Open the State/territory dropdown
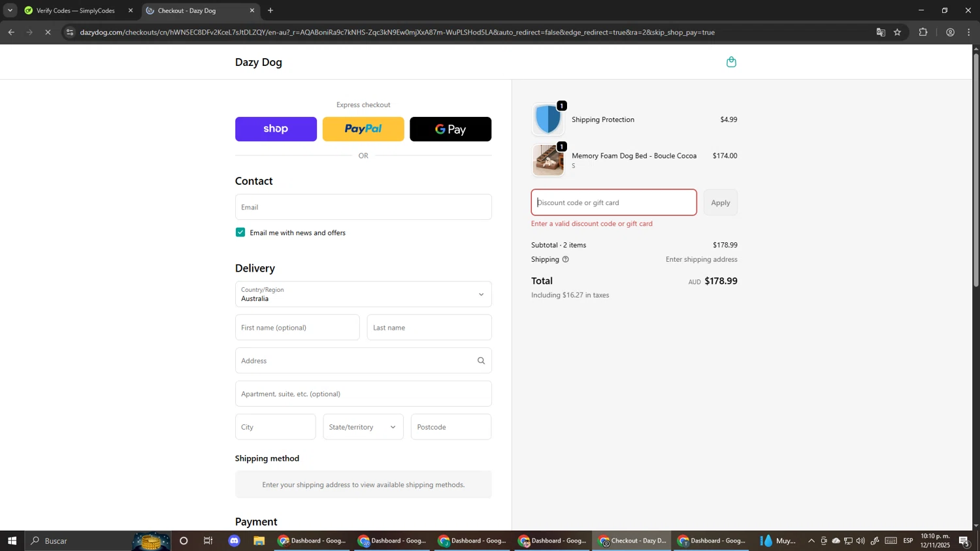Screen dimensions: 980x551 [x=363, y=427]
